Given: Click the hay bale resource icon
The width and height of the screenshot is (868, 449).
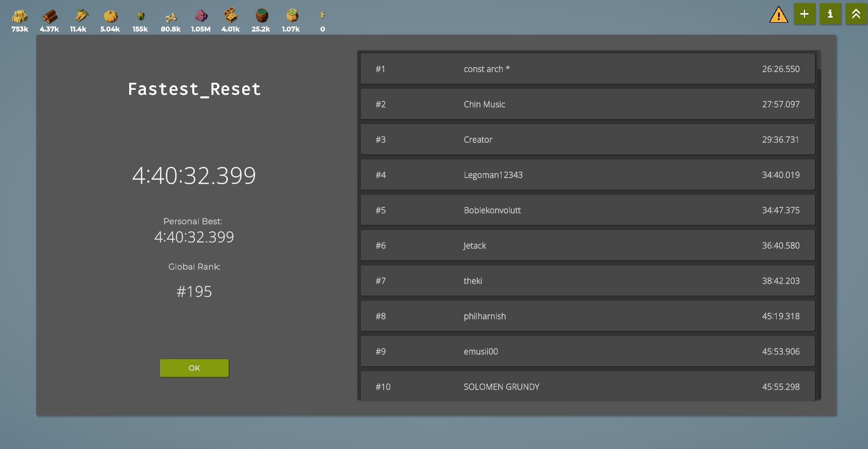Looking at the screenshot, I should coord(20,17).
